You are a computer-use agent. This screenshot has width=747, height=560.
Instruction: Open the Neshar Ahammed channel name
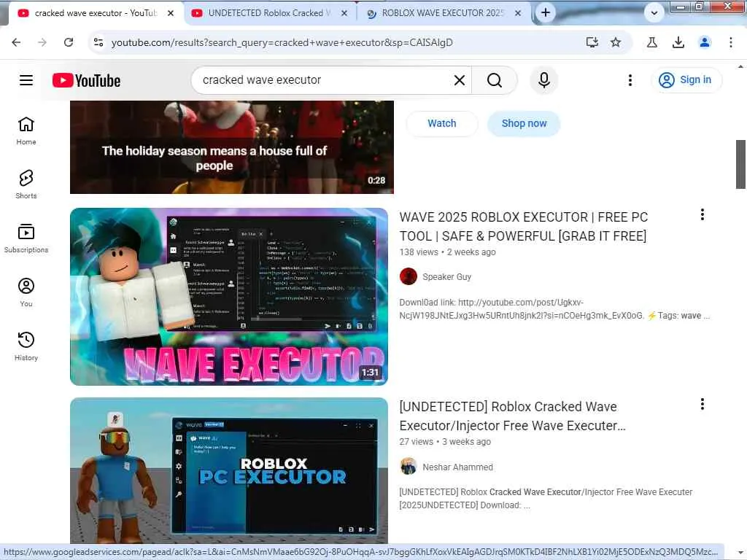[458, 467]
